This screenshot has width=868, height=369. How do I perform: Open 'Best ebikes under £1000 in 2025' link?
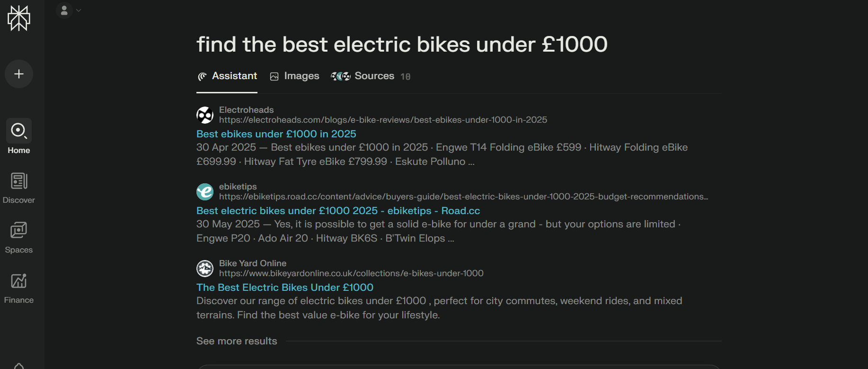pos(276,134)
